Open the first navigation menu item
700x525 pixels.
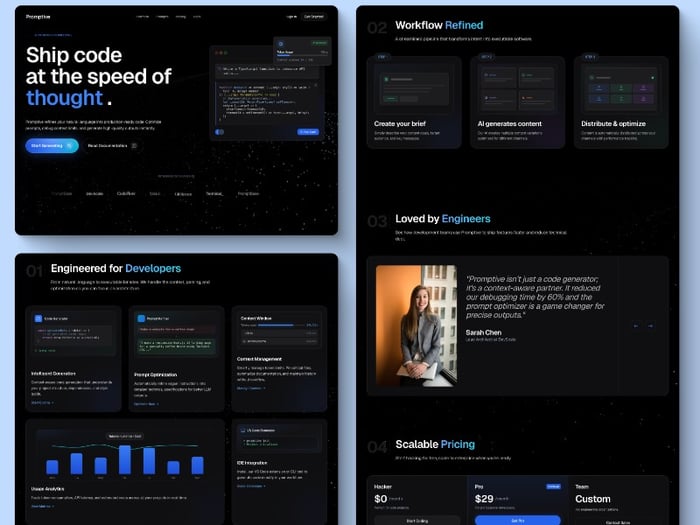coord(142,17)
